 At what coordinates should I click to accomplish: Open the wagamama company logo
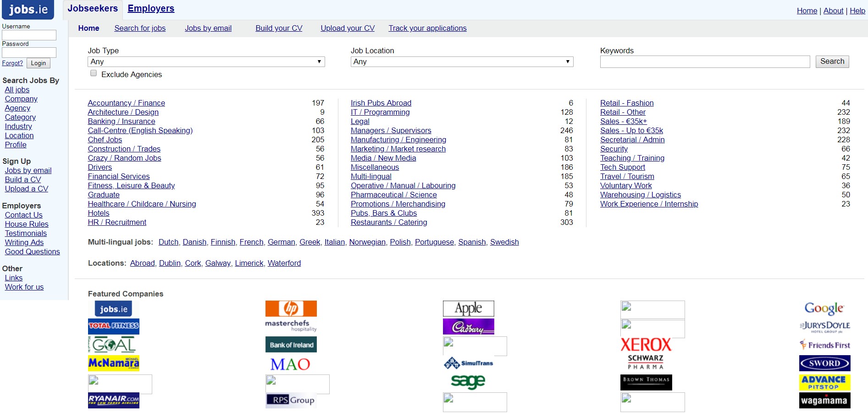825,400
